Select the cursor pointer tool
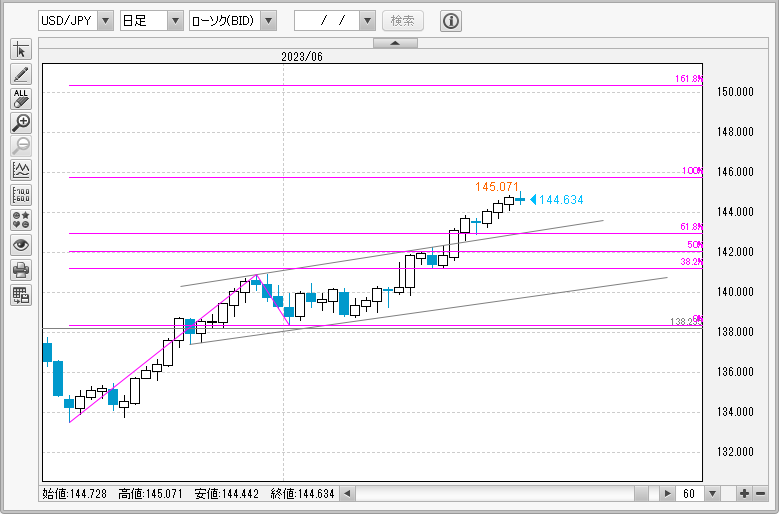This screenshot has width=779, height=514. pyautogui.click(x=21, y=50)
